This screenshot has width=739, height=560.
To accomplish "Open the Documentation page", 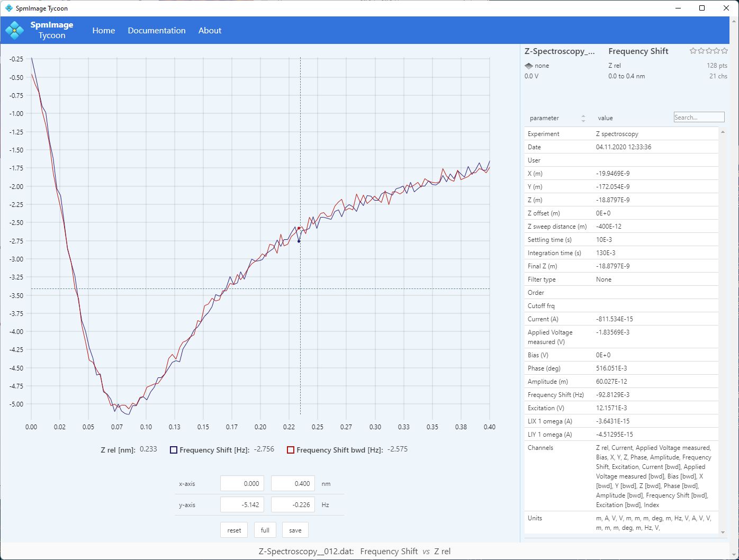I will tap(157, 31).
